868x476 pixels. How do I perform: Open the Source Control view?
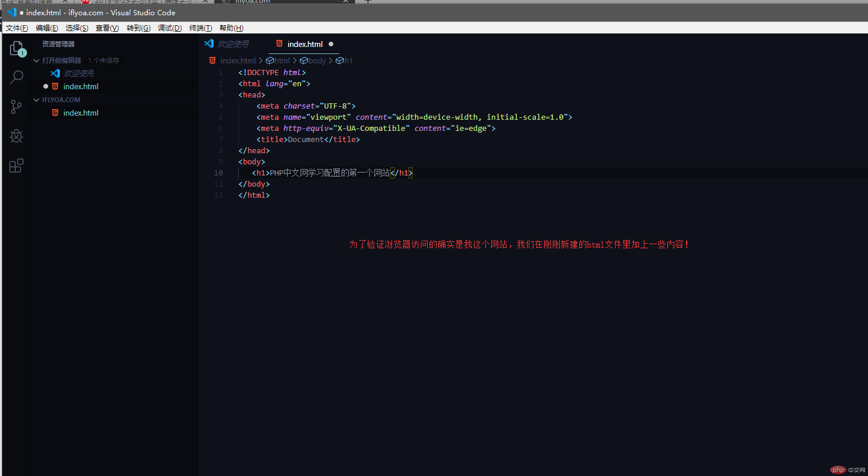(x=16, y=107)
